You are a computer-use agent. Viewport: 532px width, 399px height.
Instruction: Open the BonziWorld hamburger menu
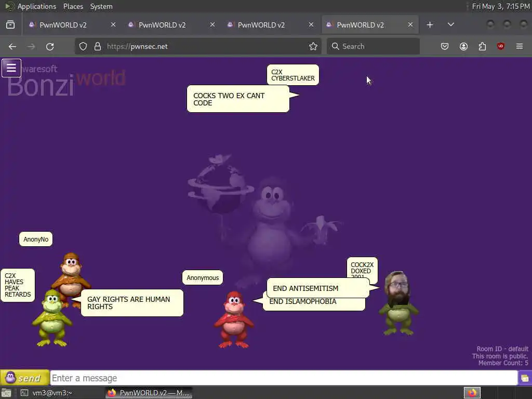tap(11, 68)
